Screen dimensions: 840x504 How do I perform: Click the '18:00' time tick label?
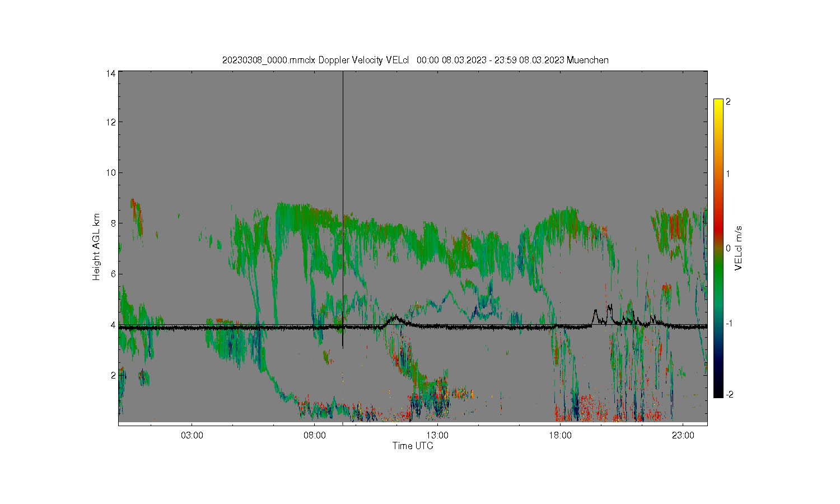(560, 435)
